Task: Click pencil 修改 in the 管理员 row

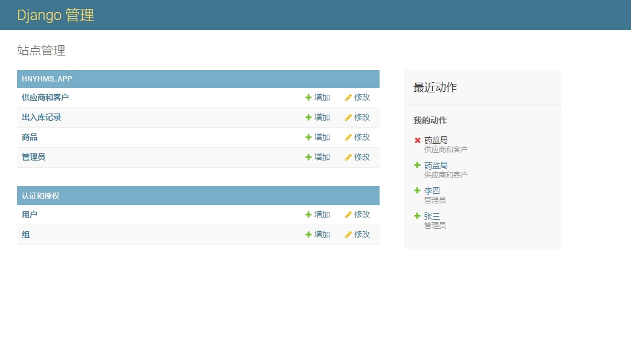Action: coord(357,157)
